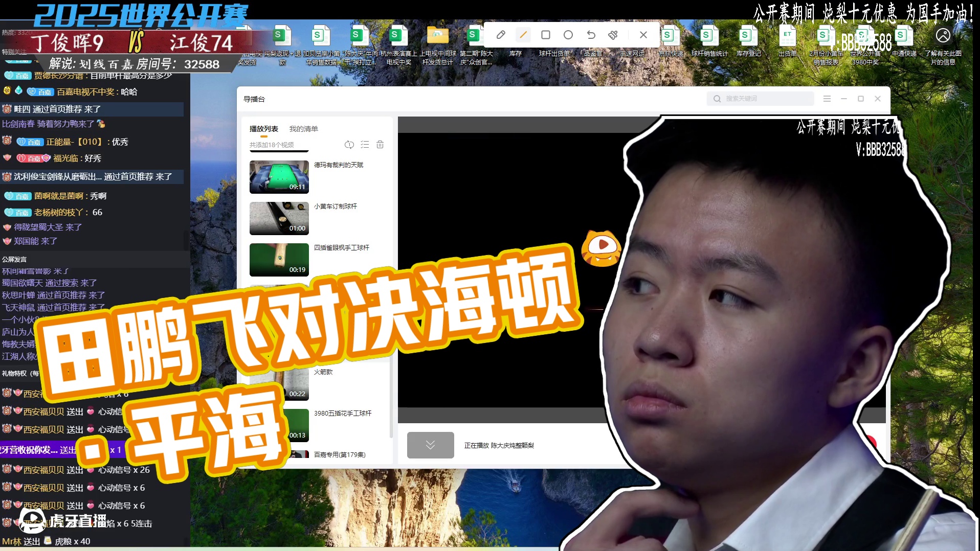The image size is (980, 551).
Task: Switch to the 我的清单 tab
Action: tap(304, 129)
